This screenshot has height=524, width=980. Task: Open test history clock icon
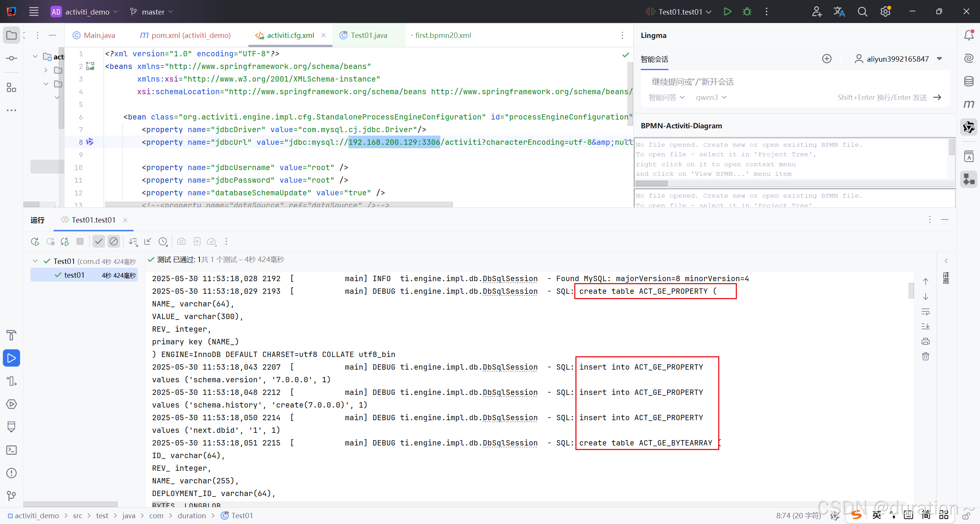[x=163, y=242]
